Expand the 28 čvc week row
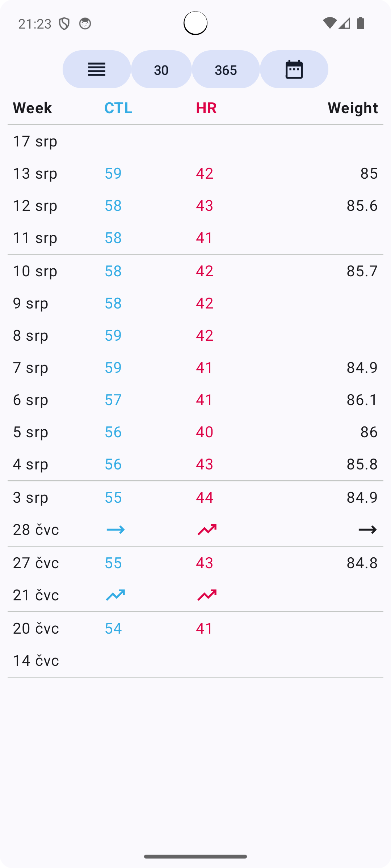Viewport: 391px width, 868px height. pos(36,530)
